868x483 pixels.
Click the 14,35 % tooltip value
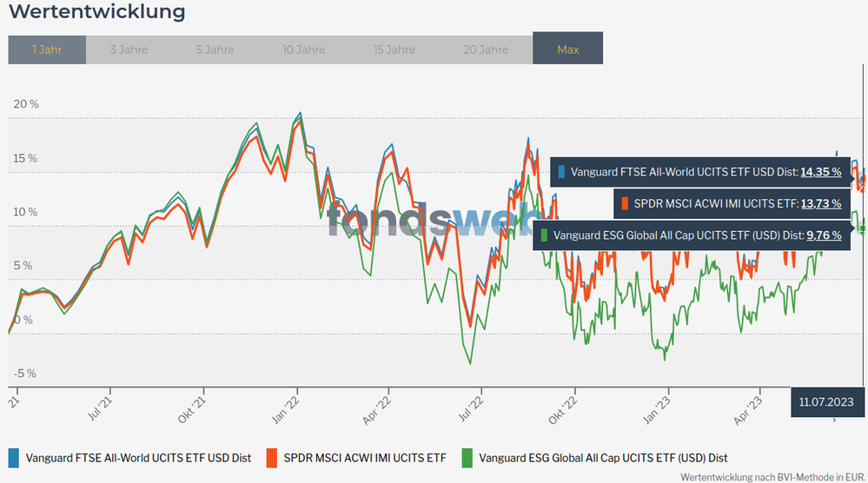(820, 172)
